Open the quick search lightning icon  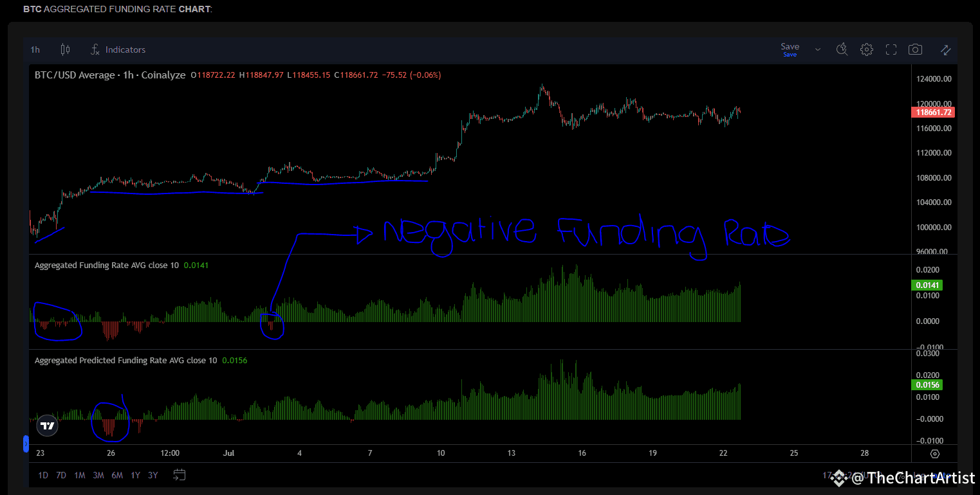coord(842,50)
